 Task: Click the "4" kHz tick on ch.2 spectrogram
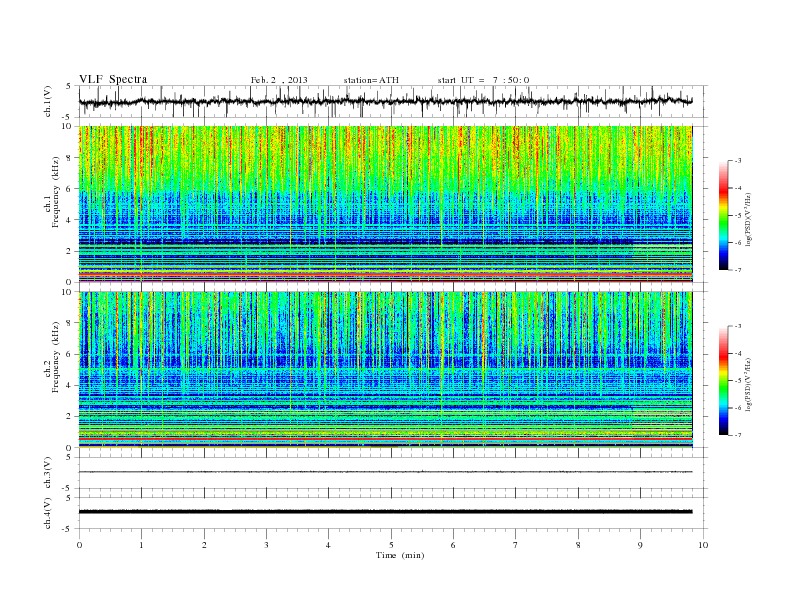point(70,385)
